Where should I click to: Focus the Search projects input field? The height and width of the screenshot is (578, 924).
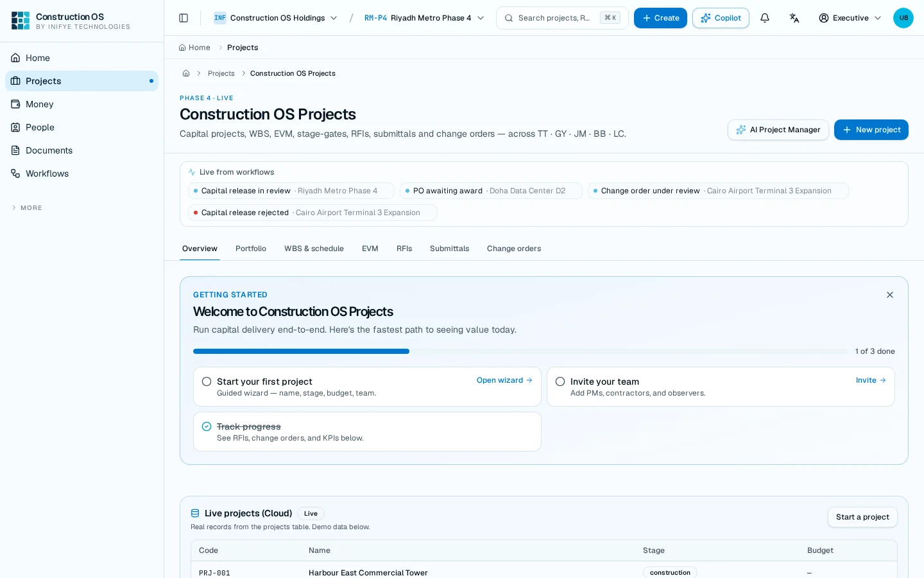(562, 18)
